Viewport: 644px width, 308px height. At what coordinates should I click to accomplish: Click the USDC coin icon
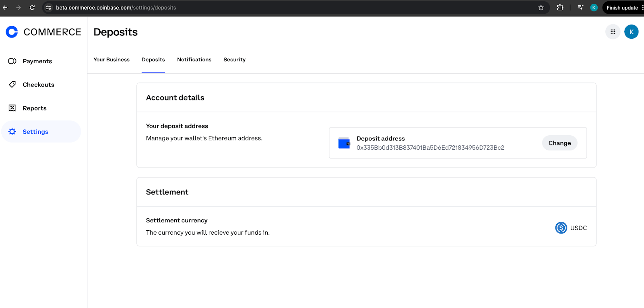tap(561, 228)
